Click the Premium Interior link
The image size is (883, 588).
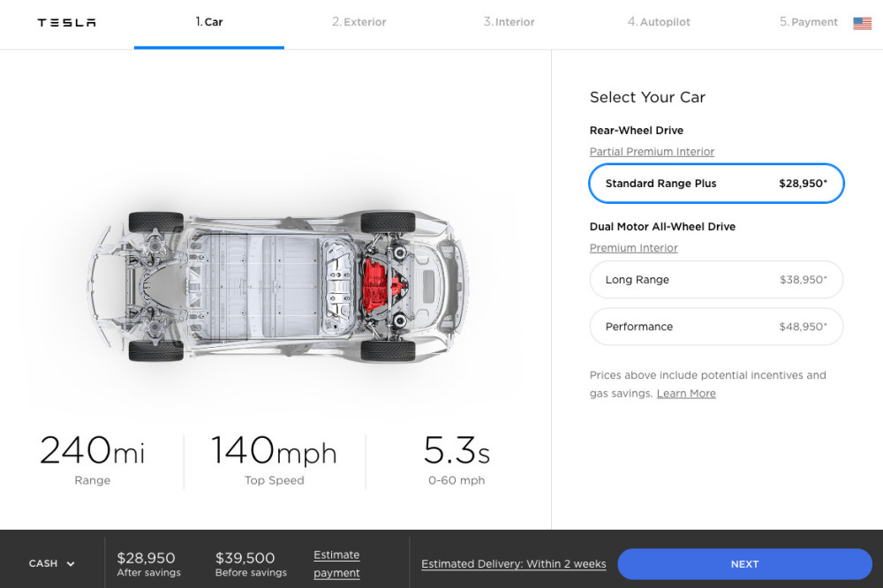[633, 248]
